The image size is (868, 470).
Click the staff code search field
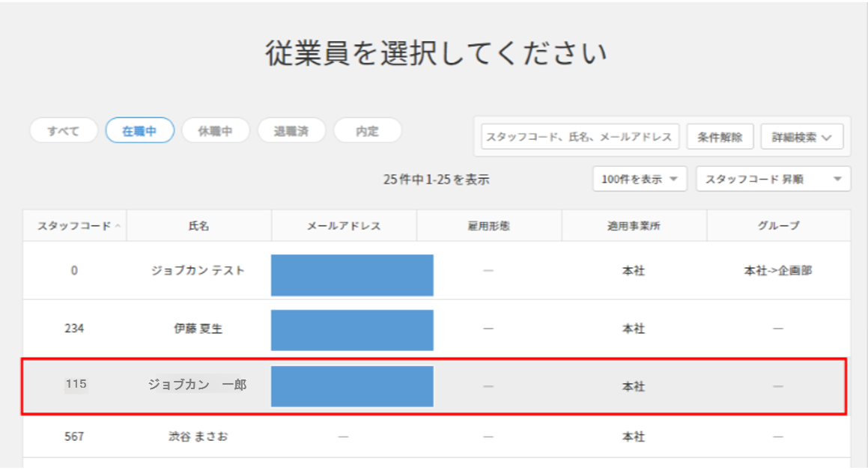[x=580, y=137]
